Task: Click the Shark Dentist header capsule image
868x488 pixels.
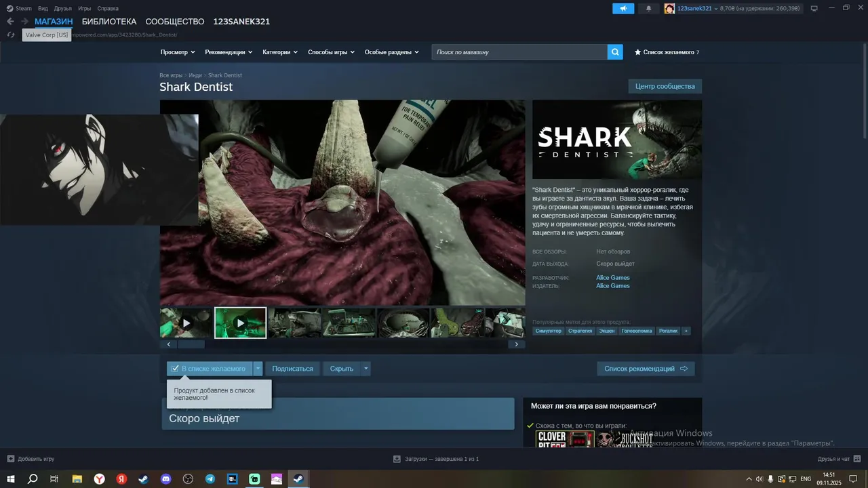Action: point(617,140)
